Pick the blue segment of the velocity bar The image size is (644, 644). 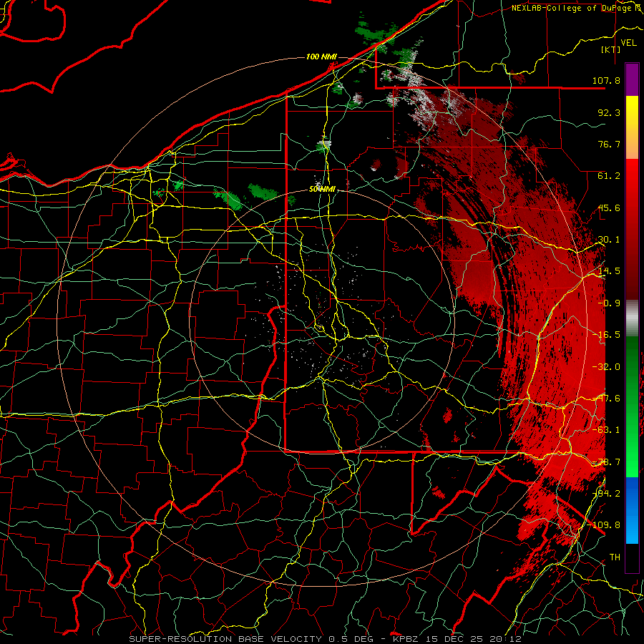point(632,510)
